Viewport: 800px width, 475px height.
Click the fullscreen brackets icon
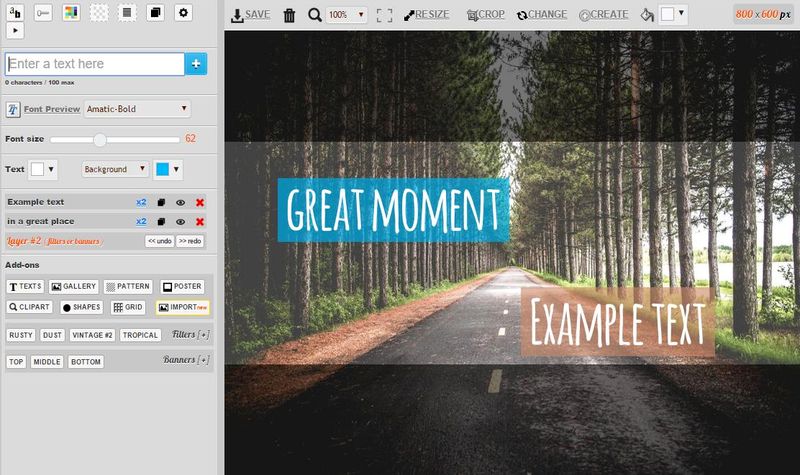pyautogui.click(x=384, y=15)
